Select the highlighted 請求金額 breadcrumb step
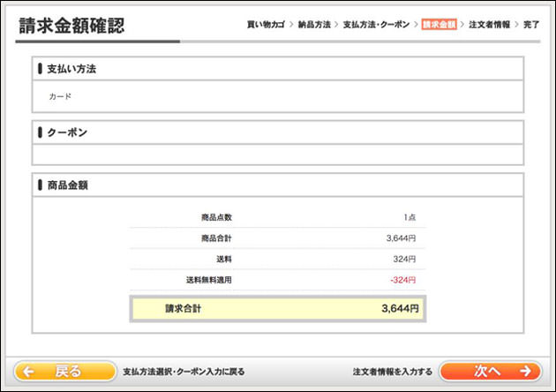This screenshot has width=556, height=392. (x=439, y=25)
